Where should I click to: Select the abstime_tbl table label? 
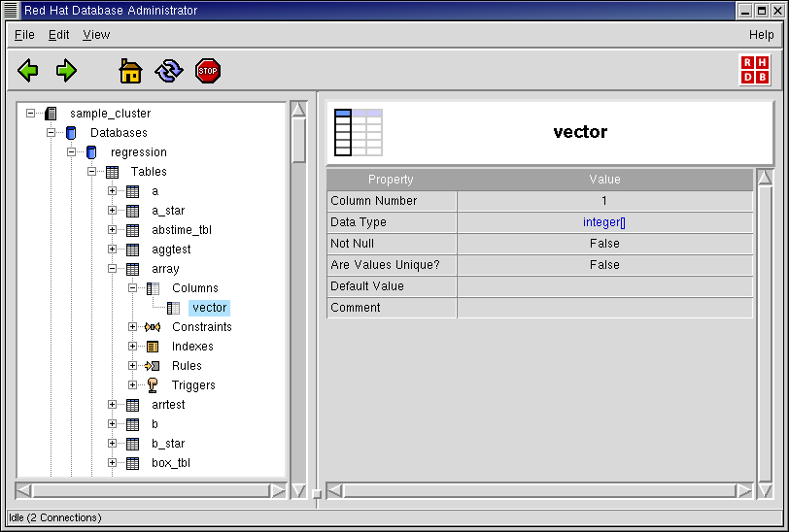pos(182,230)
